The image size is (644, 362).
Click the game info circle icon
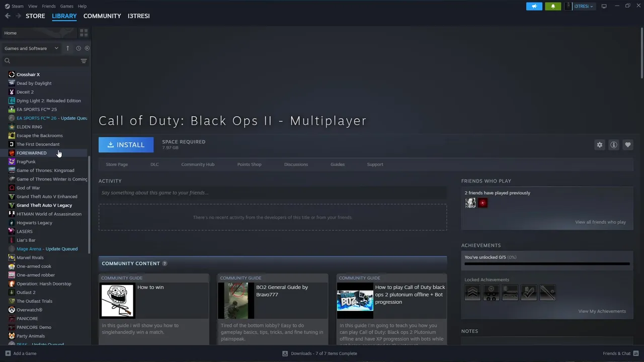click(614, 145)
